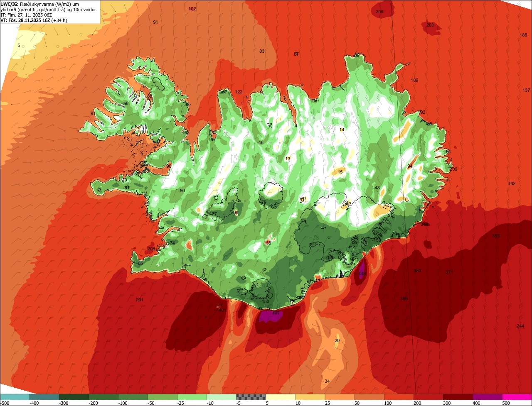Click the '401' flux value off the southwest coast

(x=222, y=310)
